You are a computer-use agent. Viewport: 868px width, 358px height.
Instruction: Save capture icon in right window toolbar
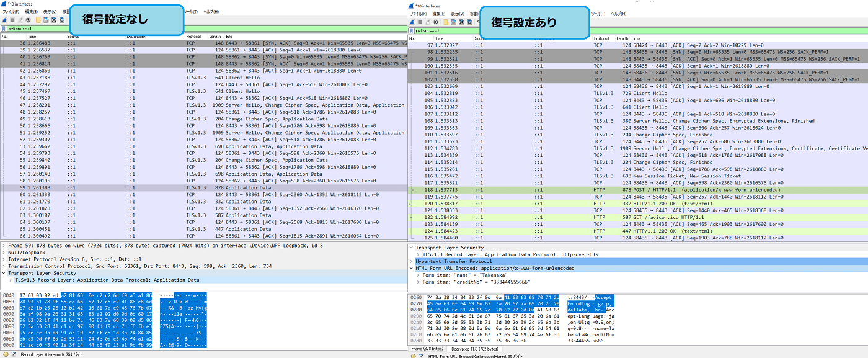click(454, 22)
